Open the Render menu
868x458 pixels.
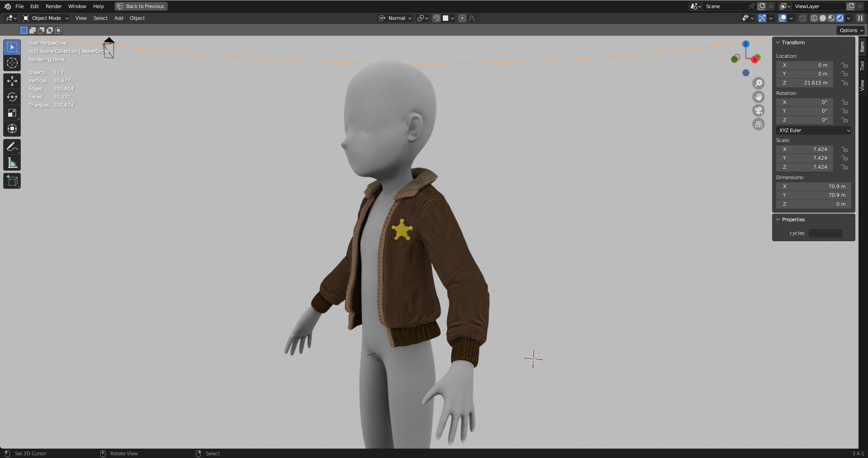point(53,6)
